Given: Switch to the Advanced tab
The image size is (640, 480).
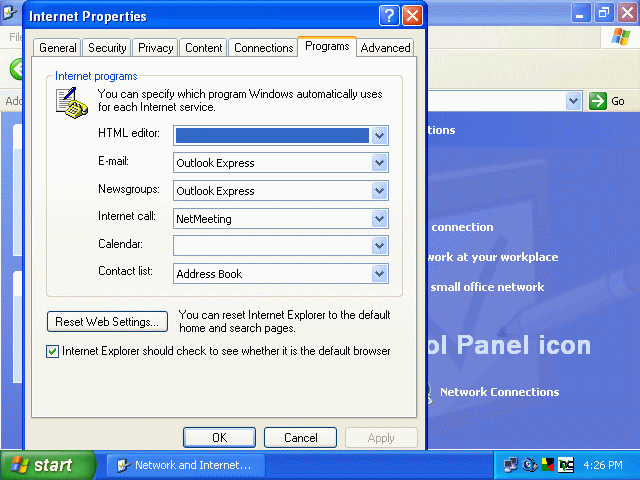Looking at the screenshot, I should click(x=385, y=48).
